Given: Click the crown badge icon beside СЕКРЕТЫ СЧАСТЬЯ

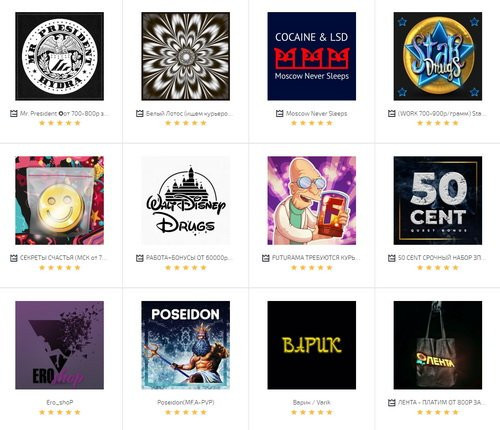Looking at the screenshot, I should (x=14, y=258).
